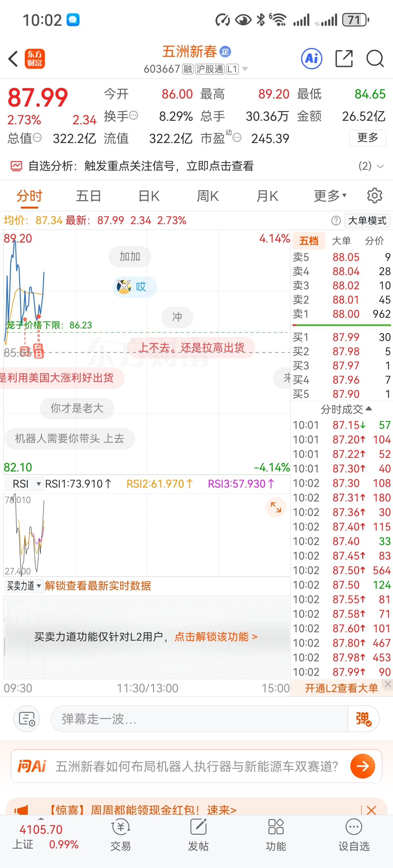393x868 pixels.
Task: Open the 更多 chart period dropdown
Action: [x=330, y=196]
